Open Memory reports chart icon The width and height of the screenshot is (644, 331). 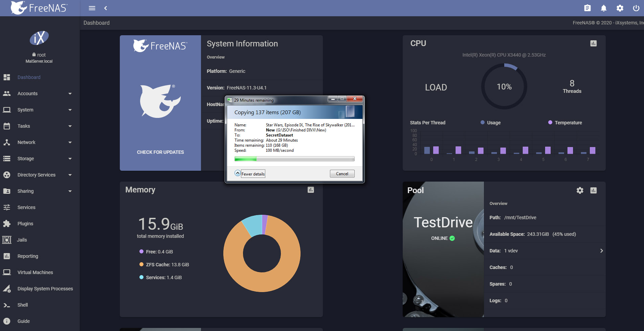pyautogui.click(x=311, y=190)
